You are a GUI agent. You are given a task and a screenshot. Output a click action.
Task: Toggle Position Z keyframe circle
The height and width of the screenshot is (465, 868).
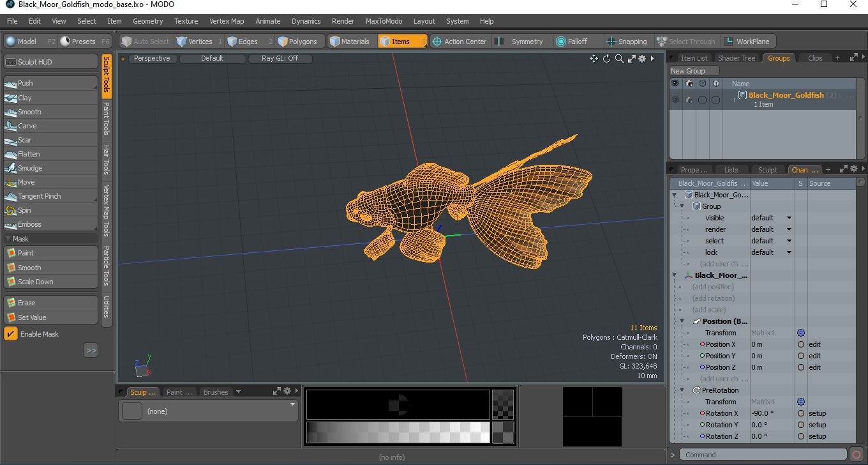(801, 367)
